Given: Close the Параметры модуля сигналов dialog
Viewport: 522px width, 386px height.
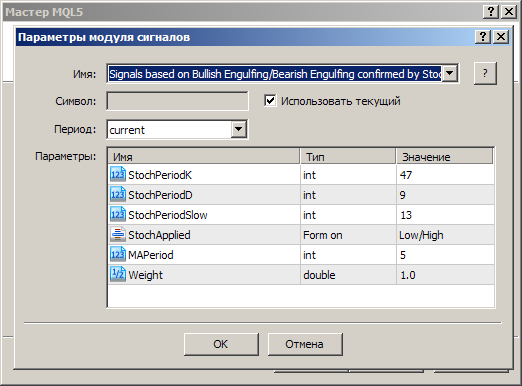Looking at the screenshot, I should [501, 36].
